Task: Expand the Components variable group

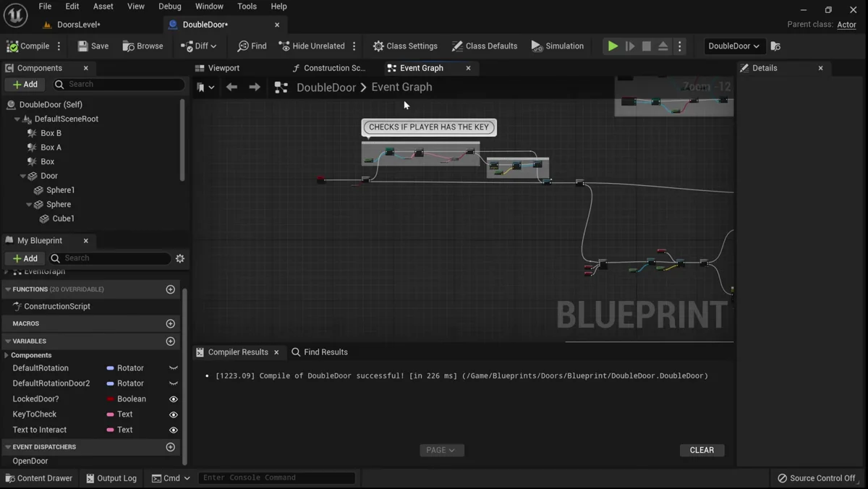Action: click(7, 355)
